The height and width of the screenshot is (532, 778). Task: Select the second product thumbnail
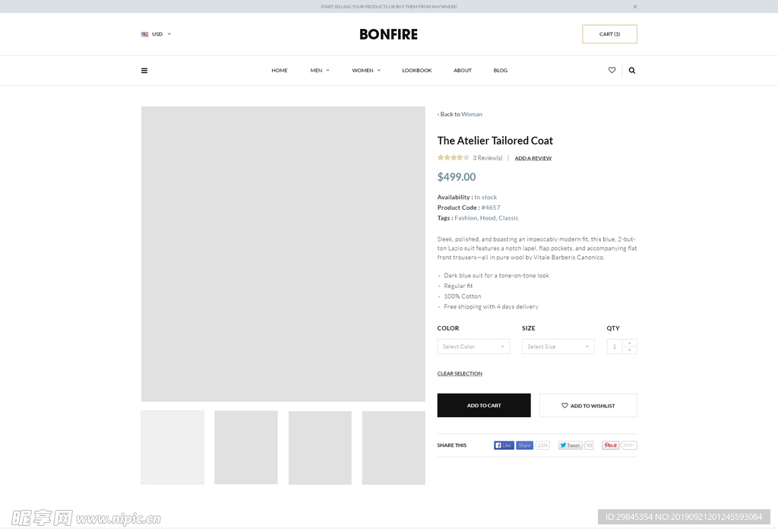click(246, 447)
